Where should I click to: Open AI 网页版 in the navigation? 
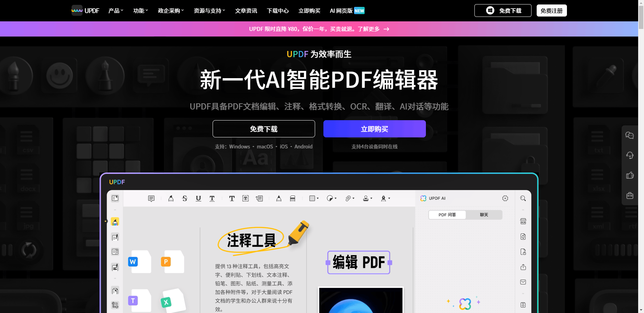(347, 11)
